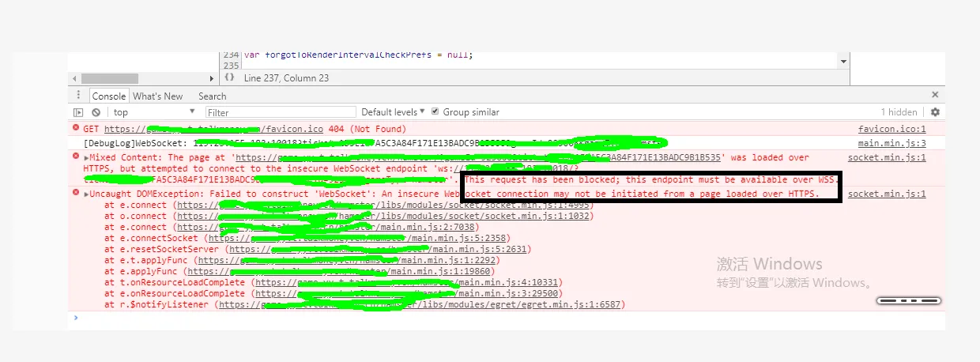
Task: Click the horizontal scrollbar thumb
Action: click(x=109, y=78)
